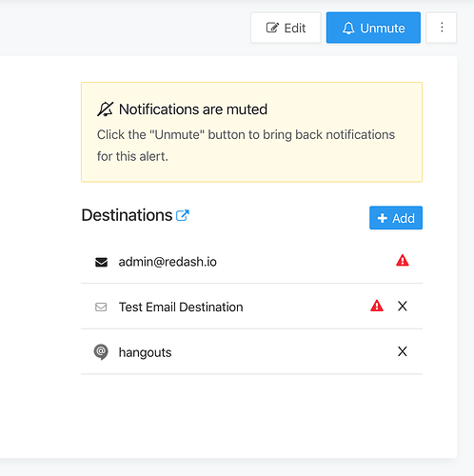Click envelope icon next to admin@redash.io
474x476 pixels.
click(101, 263)
